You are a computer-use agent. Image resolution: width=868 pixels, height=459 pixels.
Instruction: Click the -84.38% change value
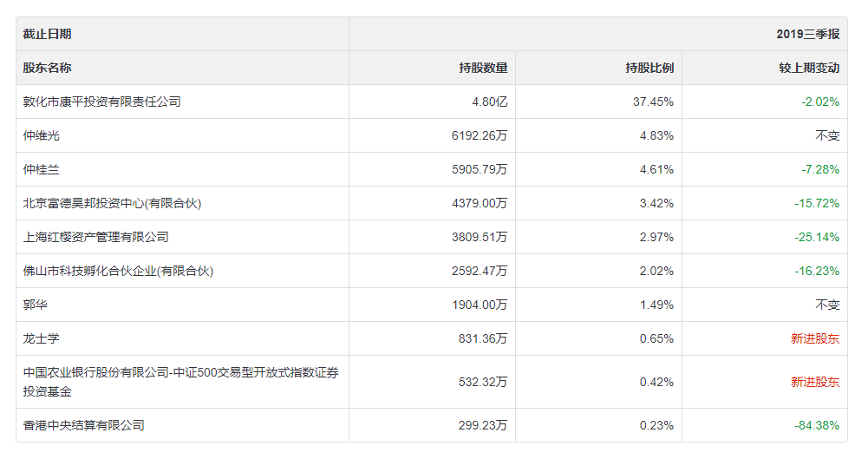point(817,425)
